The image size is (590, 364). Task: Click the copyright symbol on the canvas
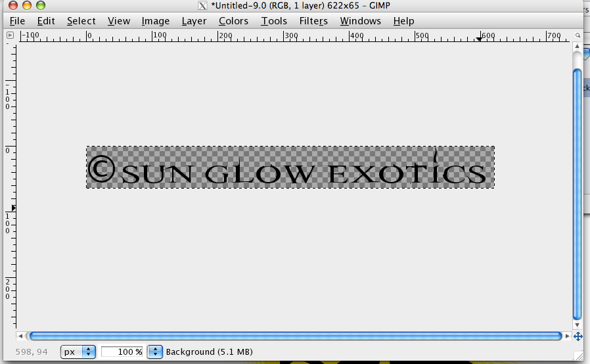(x=101, y=169)
